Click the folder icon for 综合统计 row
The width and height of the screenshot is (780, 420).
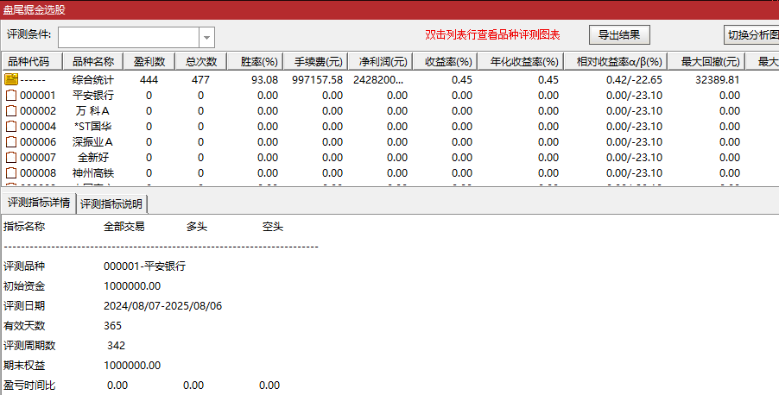click(x=11, y=80)
